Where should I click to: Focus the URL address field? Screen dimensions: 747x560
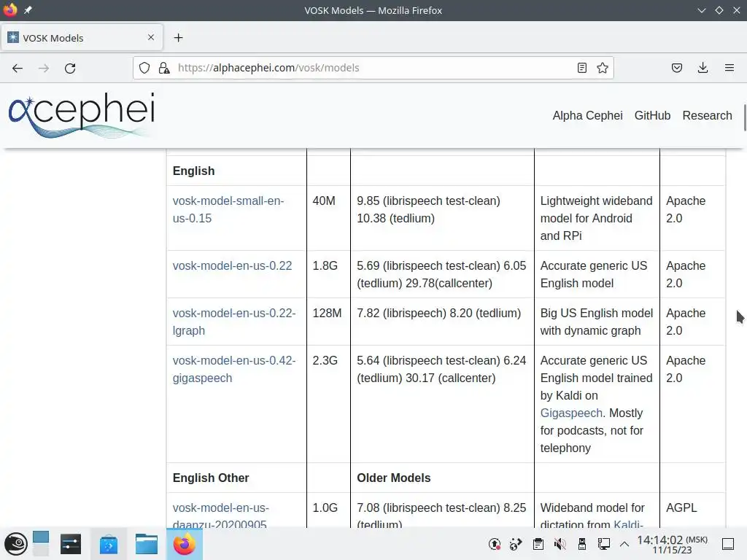tap(371, 68)
